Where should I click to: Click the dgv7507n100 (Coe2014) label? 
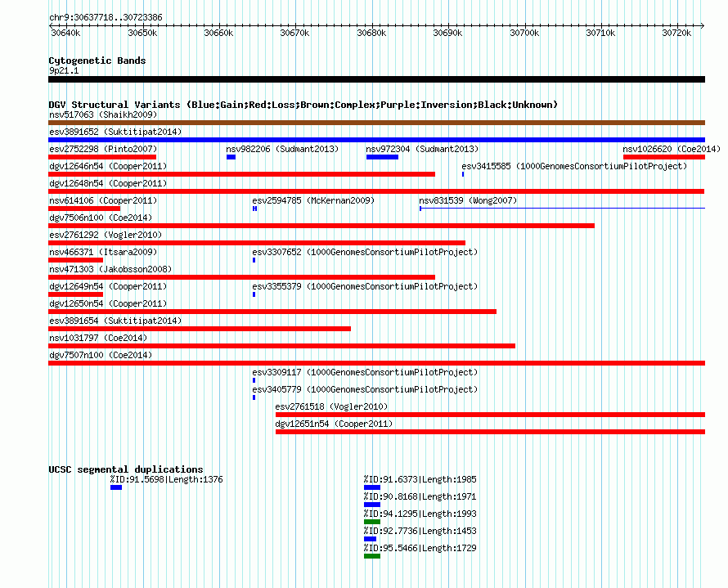101,355
